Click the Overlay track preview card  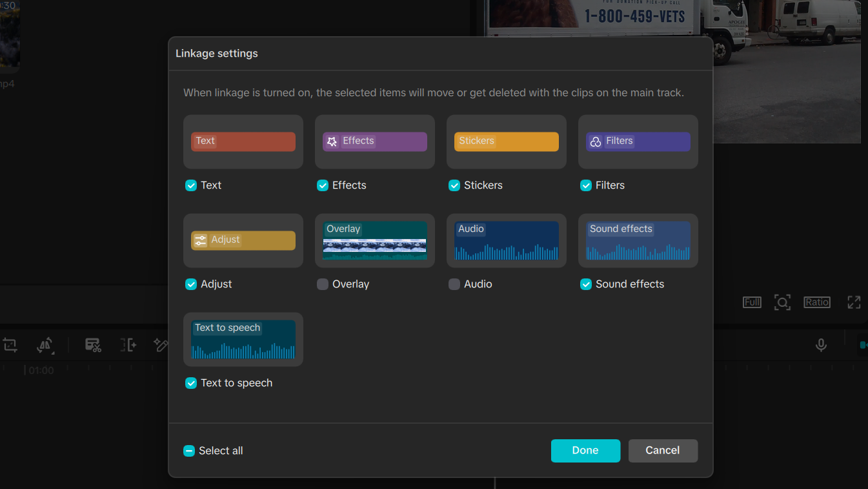[x=375, y=241]
